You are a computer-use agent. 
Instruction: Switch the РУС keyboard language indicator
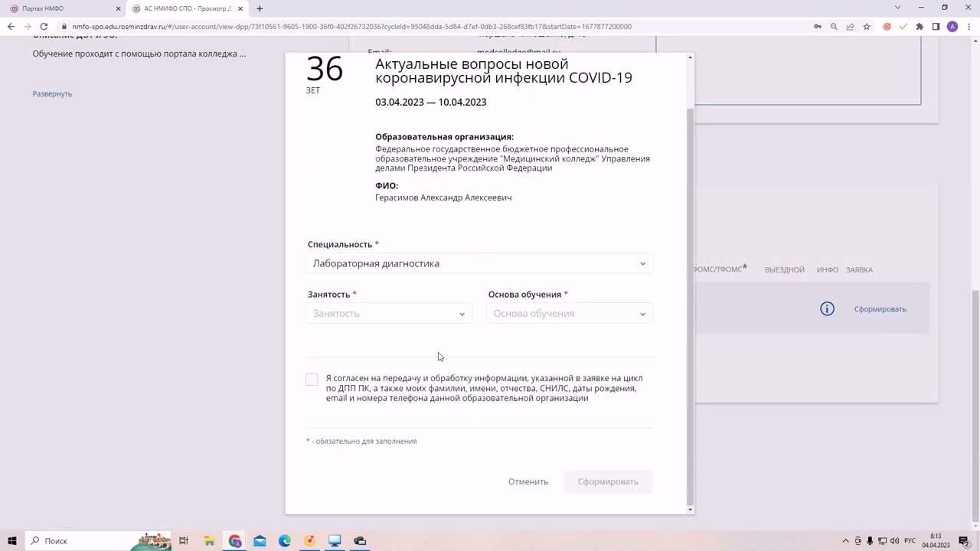(910, 541)
